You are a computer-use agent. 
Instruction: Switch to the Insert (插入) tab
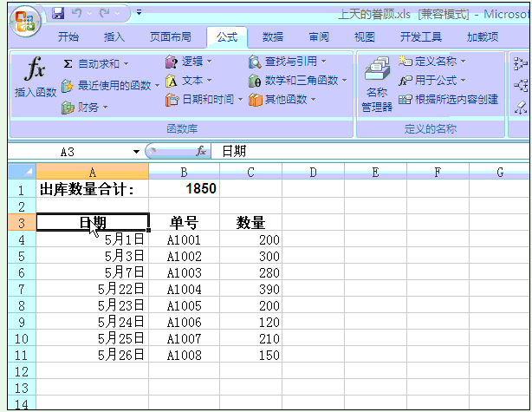(114, 36)
